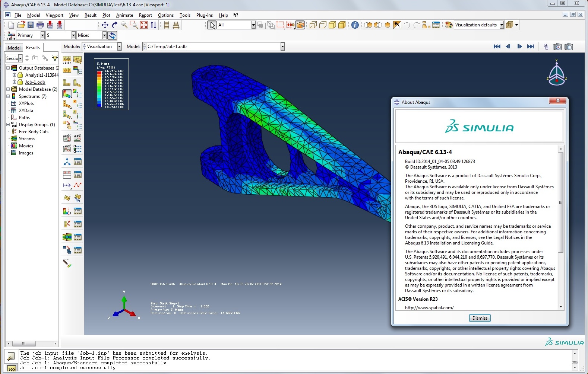Click the view triad compass in the viewport
Viewport: 588px width, 374px height.
pyautogui.click(x=557, y=73)
